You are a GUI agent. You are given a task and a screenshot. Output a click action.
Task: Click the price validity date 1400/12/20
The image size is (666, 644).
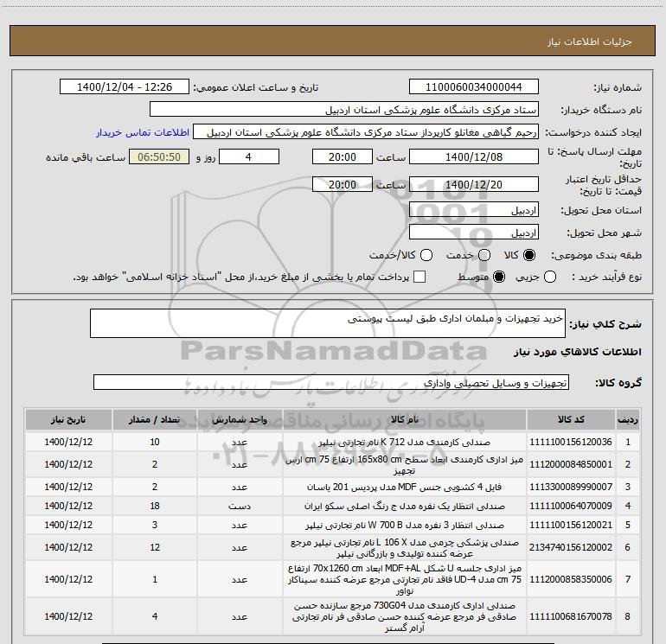coord(474,184)
